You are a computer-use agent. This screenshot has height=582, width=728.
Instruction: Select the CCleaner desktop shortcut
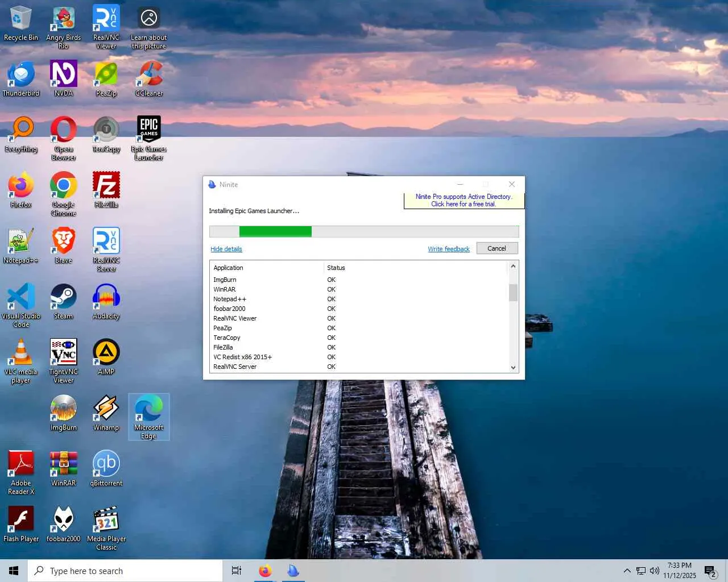149,79
